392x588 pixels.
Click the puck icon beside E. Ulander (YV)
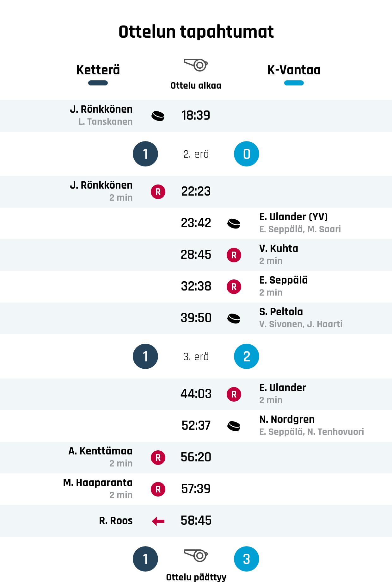tap(234, 223)
